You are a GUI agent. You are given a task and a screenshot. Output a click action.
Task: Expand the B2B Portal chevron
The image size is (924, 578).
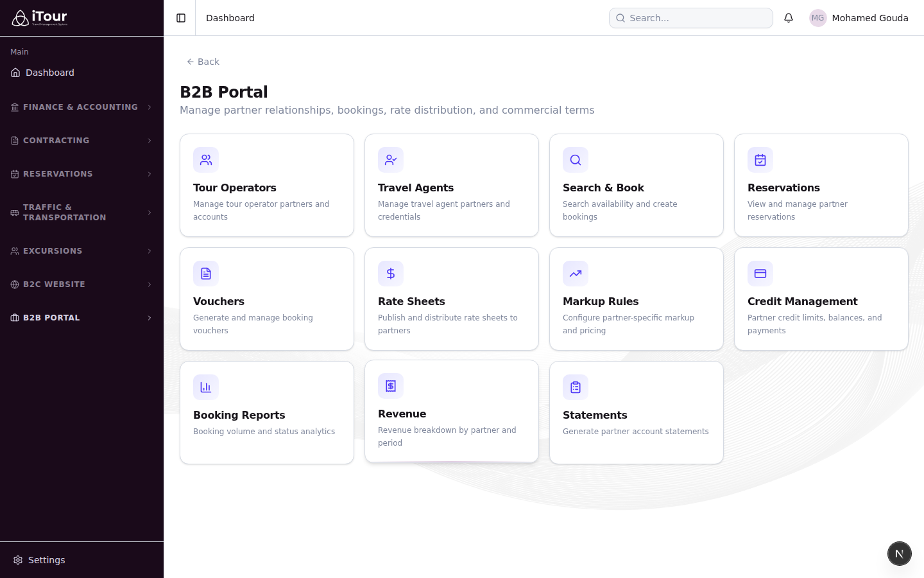click(x=150, y=318)
